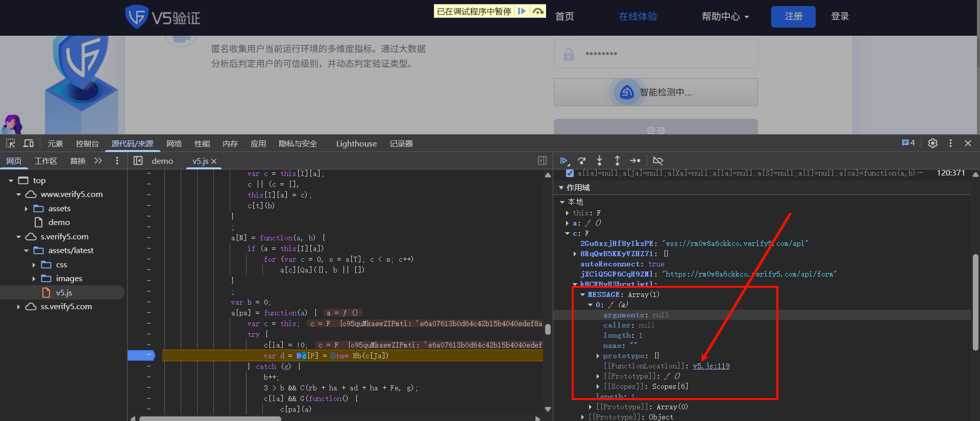Viewport: 980px width, 421px height.
Task: Resume script execution in debugger toolbar
Action: [564, 161]
